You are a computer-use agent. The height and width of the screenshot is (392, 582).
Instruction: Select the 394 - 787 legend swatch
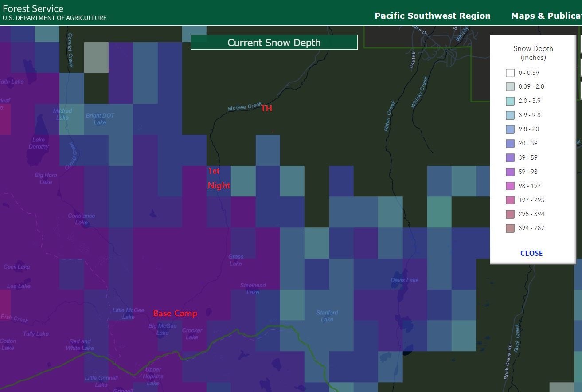(x=510, y=228)
